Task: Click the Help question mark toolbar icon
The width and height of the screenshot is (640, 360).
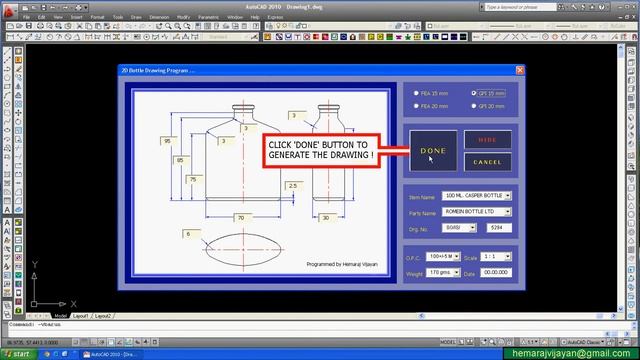Action: tap(256, 26)
